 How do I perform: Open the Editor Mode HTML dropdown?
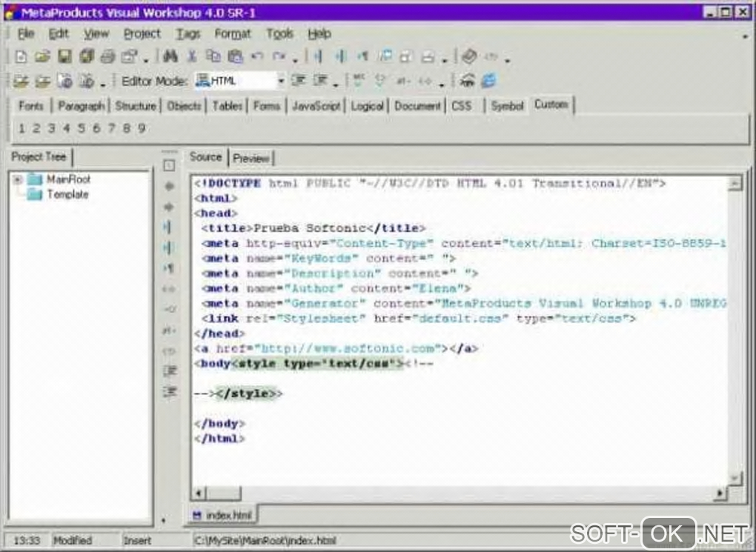point(281,81)
